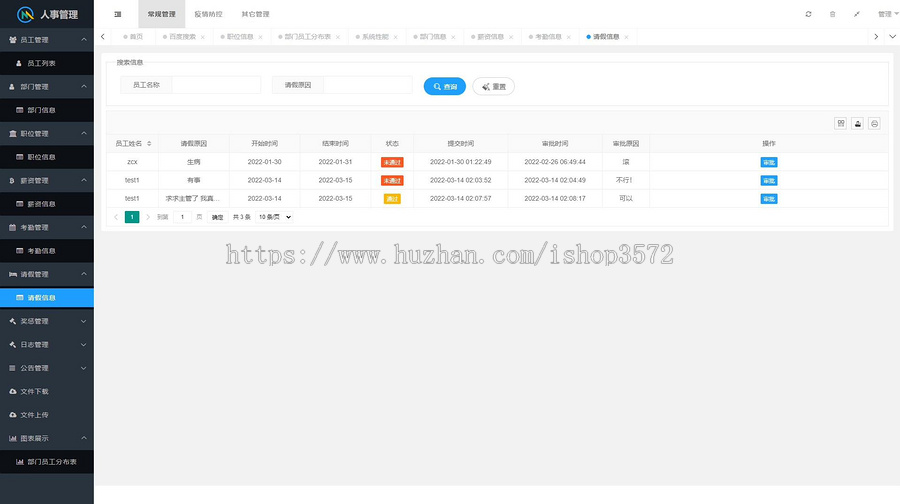Click the refresh icon in top bar
Viewport: 900px width, 504px height.
click(x=808, y=14)
